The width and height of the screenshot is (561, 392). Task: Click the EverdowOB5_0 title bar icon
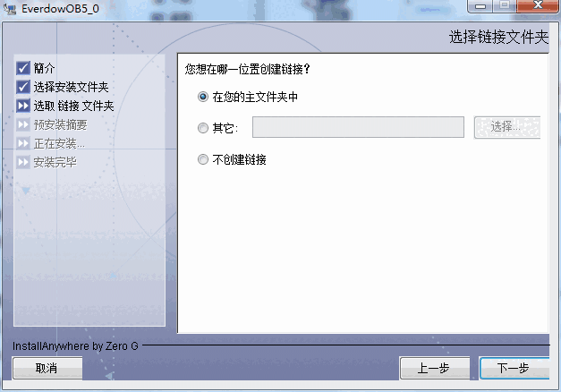10,9
